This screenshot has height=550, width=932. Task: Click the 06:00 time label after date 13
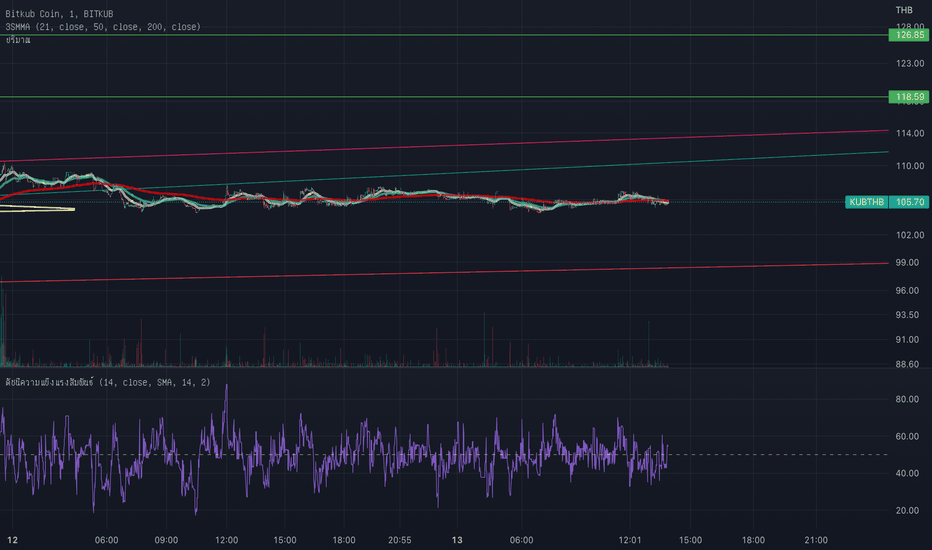pos(521,540)
